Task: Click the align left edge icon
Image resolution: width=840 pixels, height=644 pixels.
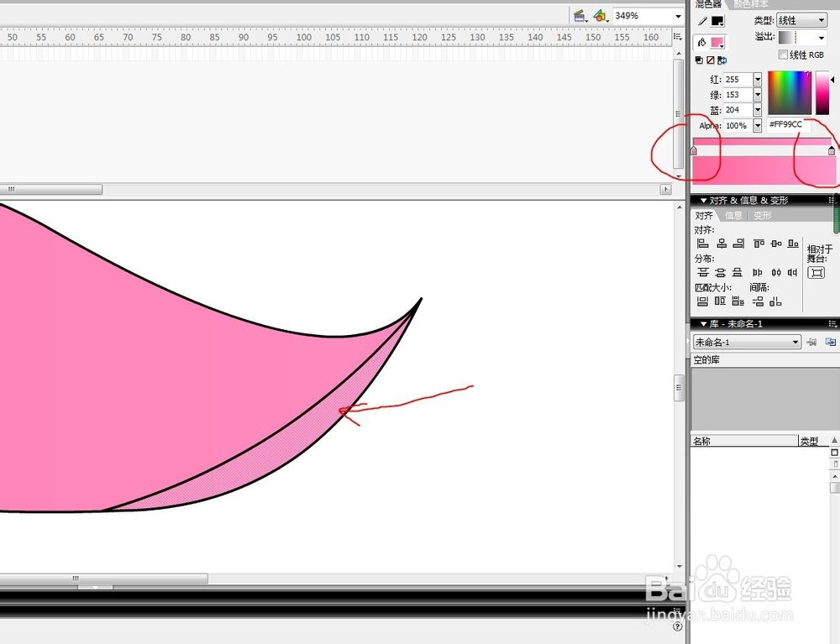Action: tap(703, 243)
